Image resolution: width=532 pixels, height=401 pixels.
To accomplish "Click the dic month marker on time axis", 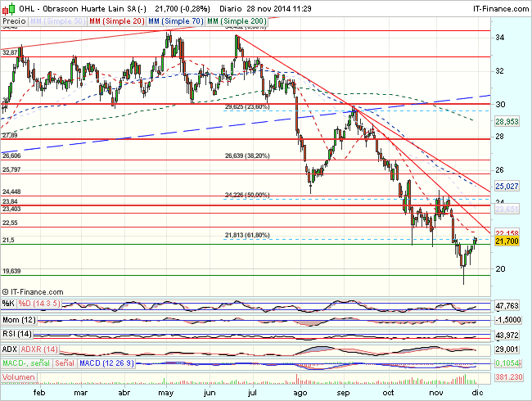I will (x=478, y=393).
